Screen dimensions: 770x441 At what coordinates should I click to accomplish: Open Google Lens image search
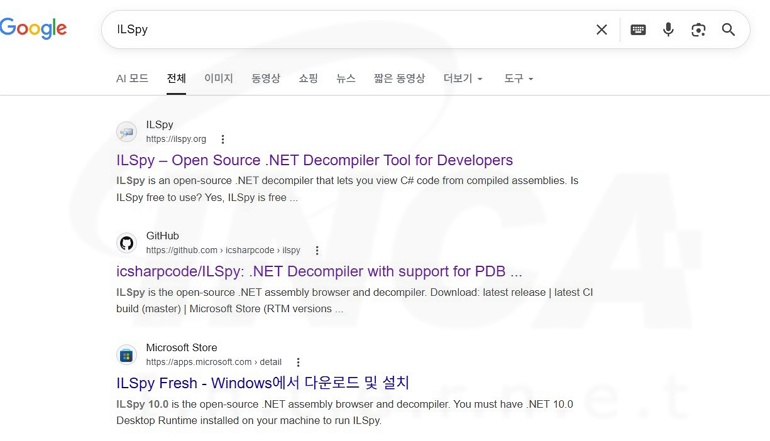(698, 29)
